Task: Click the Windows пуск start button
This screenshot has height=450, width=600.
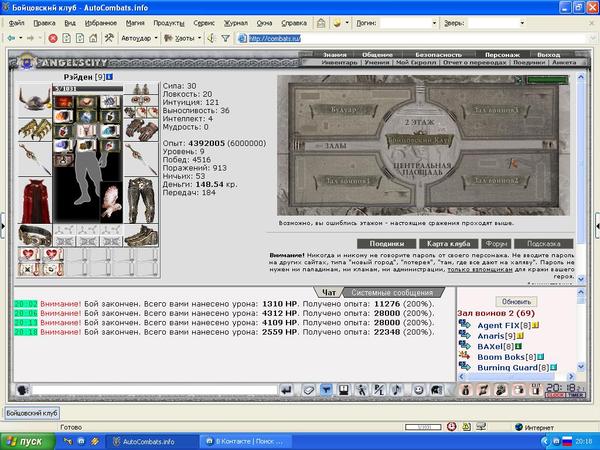Action: pos(28,442)
